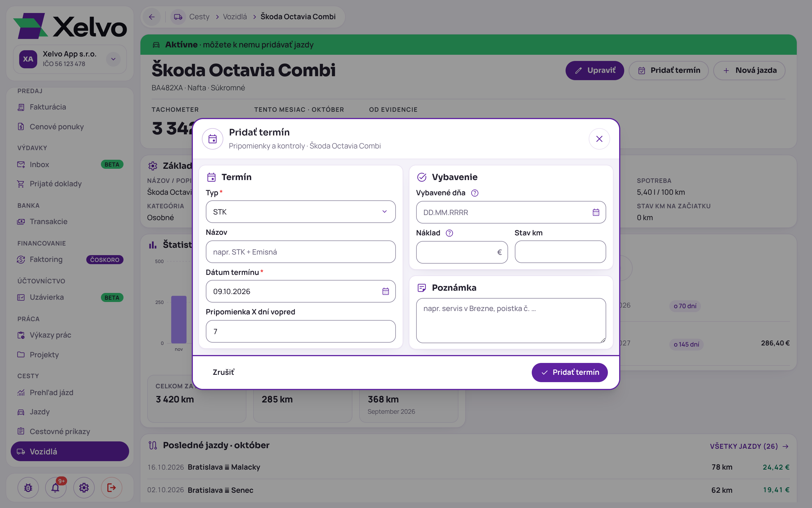Open Inbox in sidebar

coord(70,164)
